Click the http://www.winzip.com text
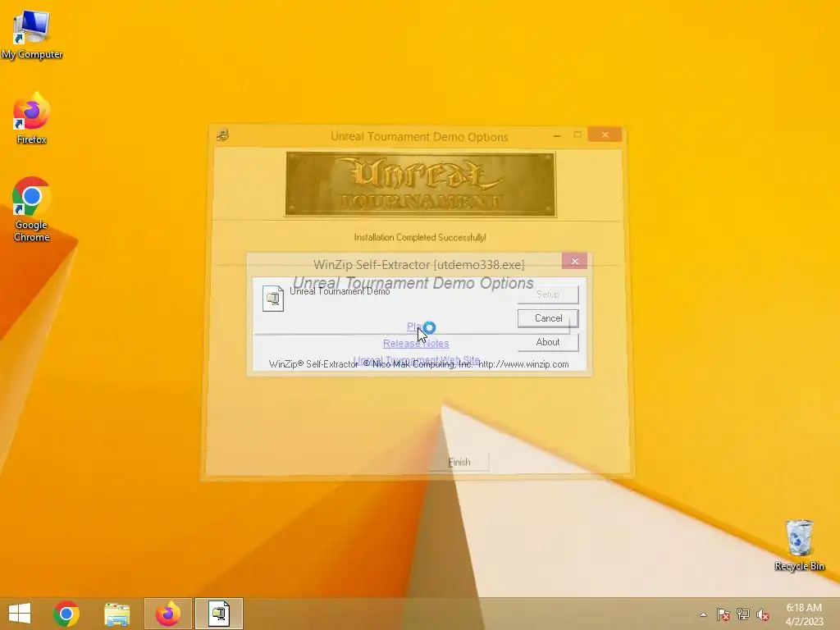 coord(523,364)
